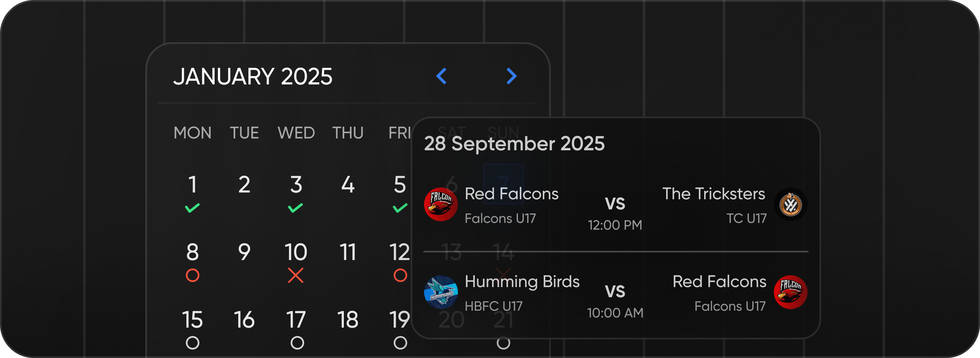Advance to February using right chevron
980x358 pixels.
click(511, 76)
